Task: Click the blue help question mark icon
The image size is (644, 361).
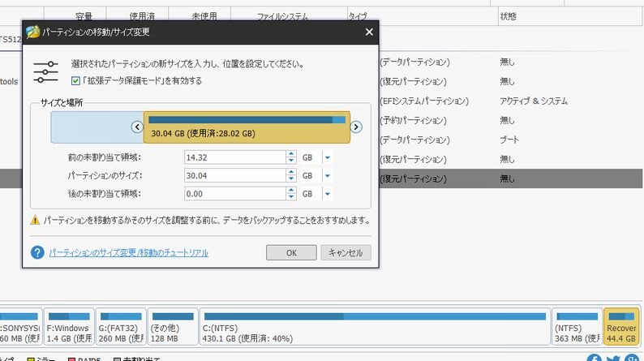Action: 36,252
